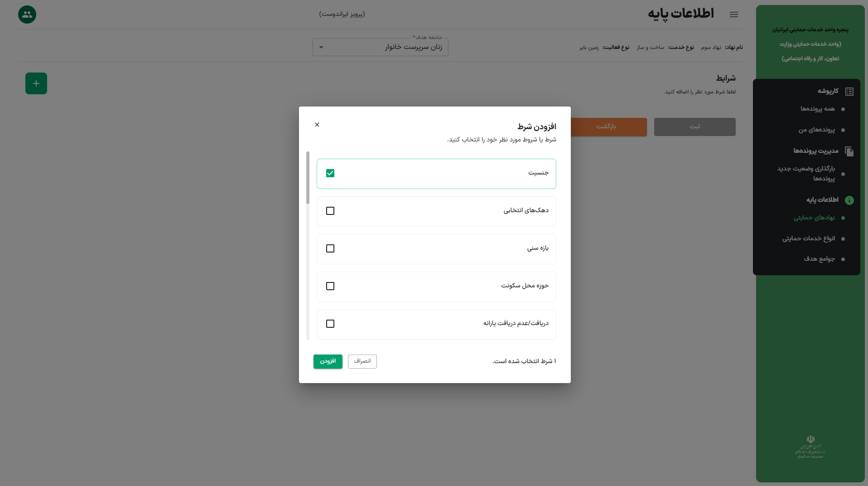This screenshot has width=868, height=486.
Task: Open the user profile avatar icon
Action: coord(27,15)
